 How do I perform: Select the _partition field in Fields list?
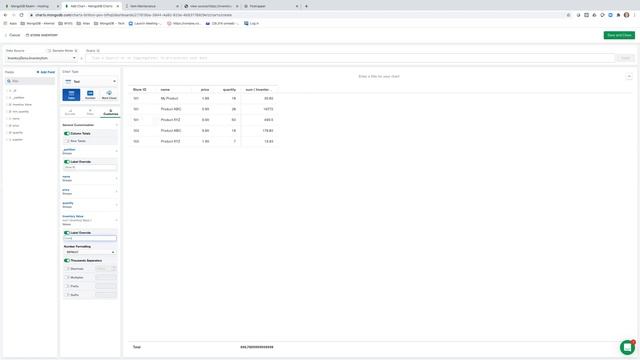18,98
